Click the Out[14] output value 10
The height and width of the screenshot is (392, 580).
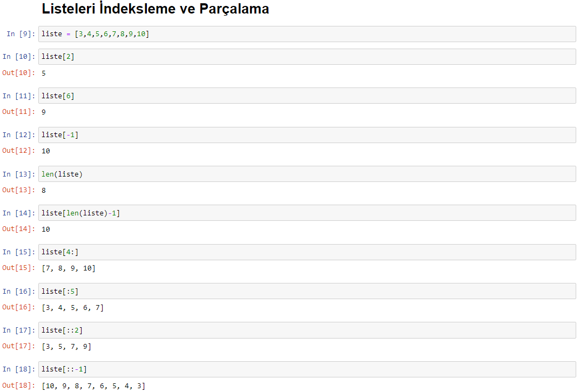(x=45, y=229)
